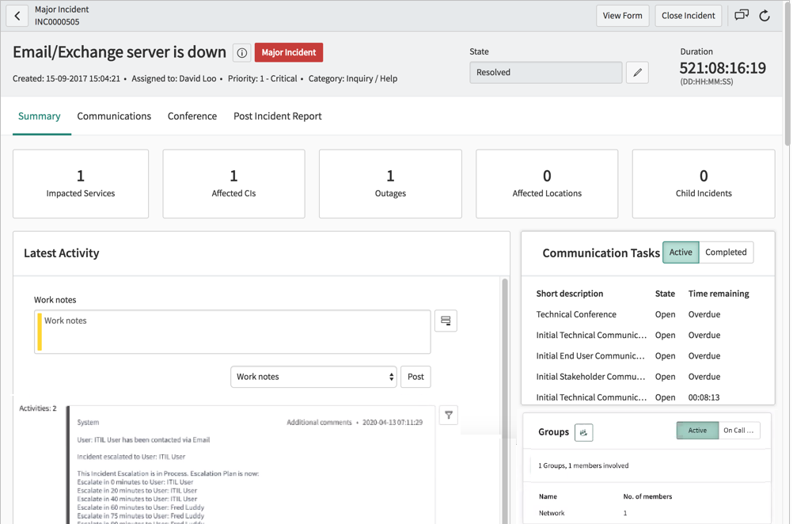Click the 2020-04-13 07:11:29 activity timestamp
The width and height of the screenshot is (812, 524).
coord(393,423)
